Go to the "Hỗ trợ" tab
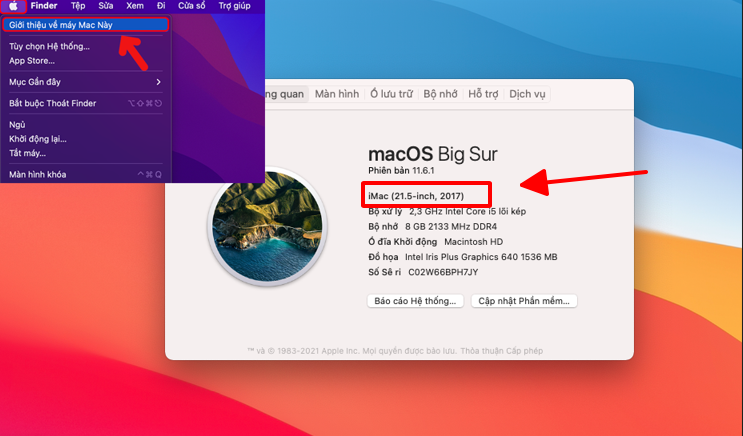Image resolution: width=743 pixels, height=436 pixels. click(x=483, y=94)
